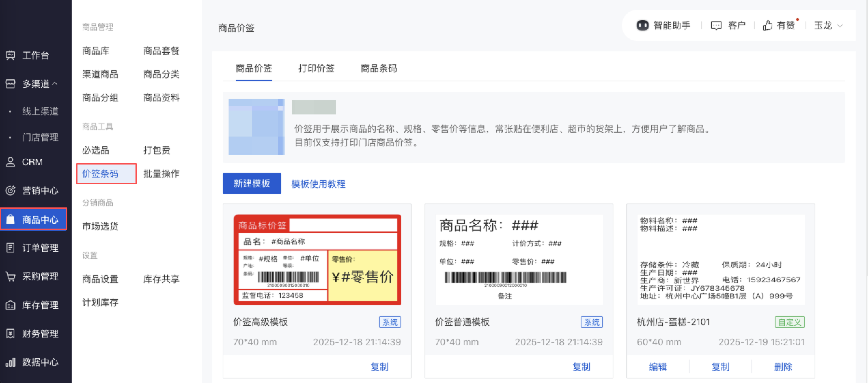Click the 库存管理 warehouse icon

point(10,305)
